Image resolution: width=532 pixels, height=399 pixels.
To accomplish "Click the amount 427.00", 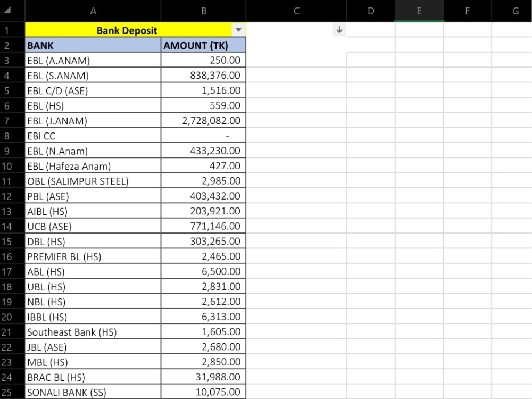I will point(225,165).
